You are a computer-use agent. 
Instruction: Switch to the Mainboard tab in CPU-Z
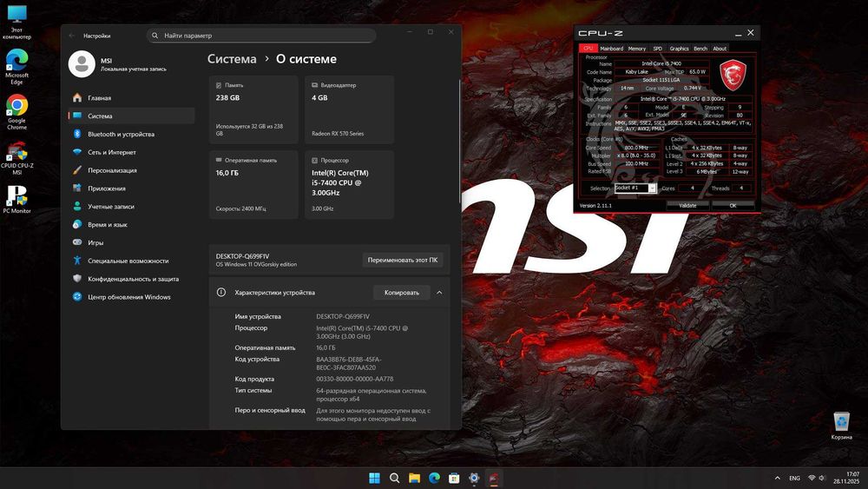point(611,49)
